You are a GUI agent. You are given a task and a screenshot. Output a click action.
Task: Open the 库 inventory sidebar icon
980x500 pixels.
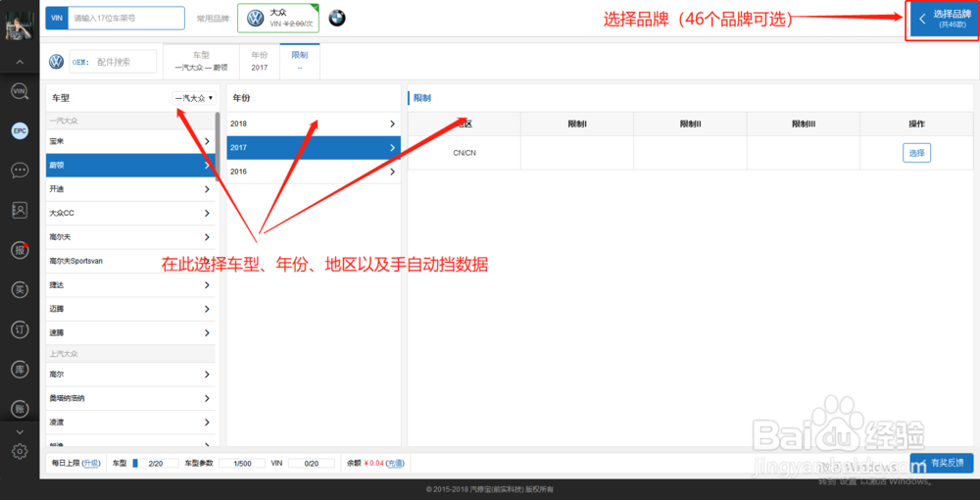[20, 369]
